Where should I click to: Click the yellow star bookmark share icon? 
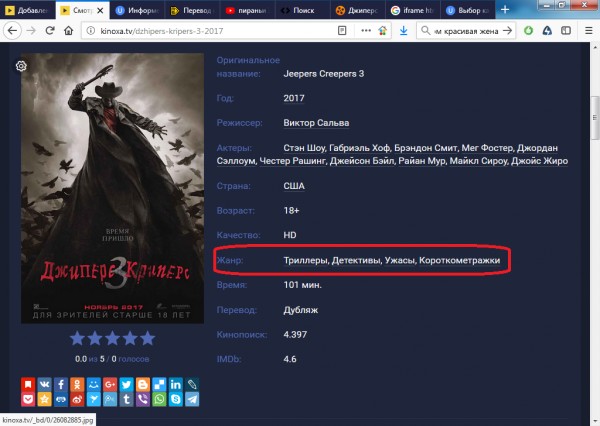tap(44, 399)
